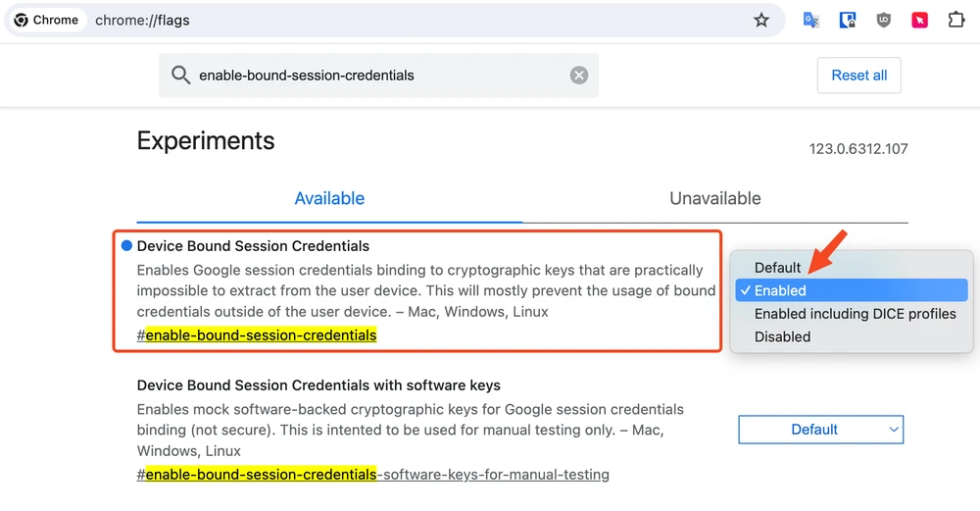This screenshot has height=511, width=980.
Task: Click the Chrome logo site chip
Action: (x=47, y=20)
